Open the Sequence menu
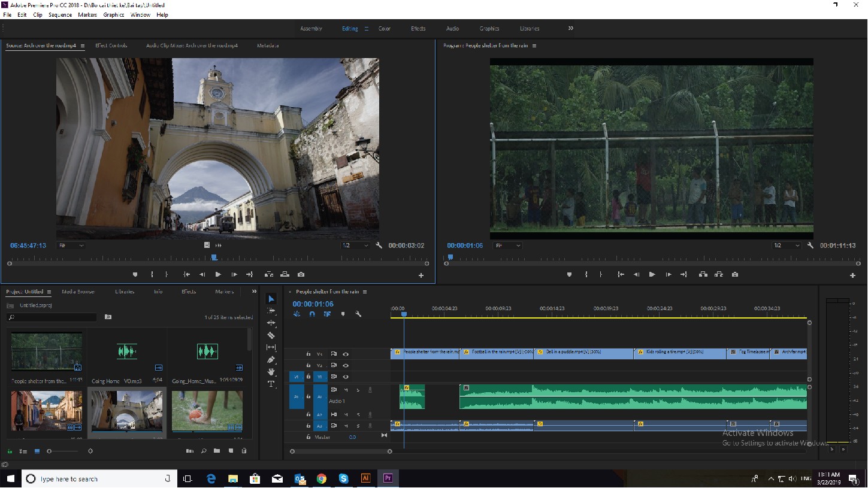Viewport: 868px width, 488px height. click(x=60, y=14)
